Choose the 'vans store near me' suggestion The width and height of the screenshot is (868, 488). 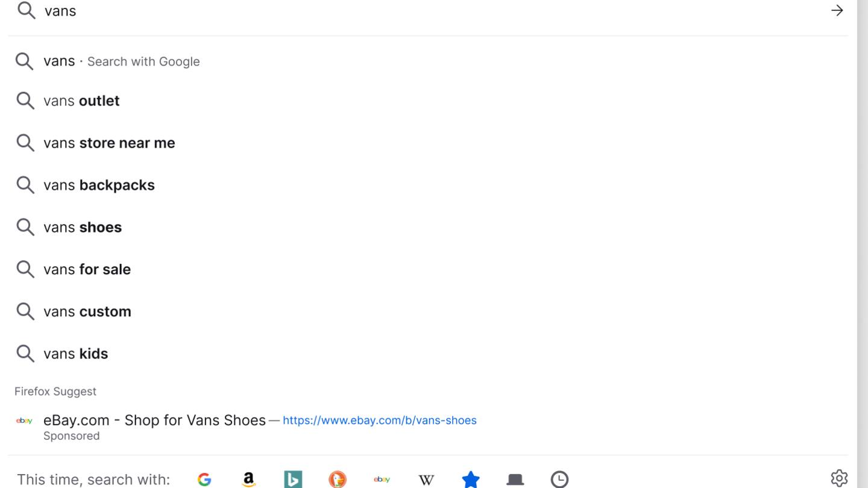click(428, 143)
